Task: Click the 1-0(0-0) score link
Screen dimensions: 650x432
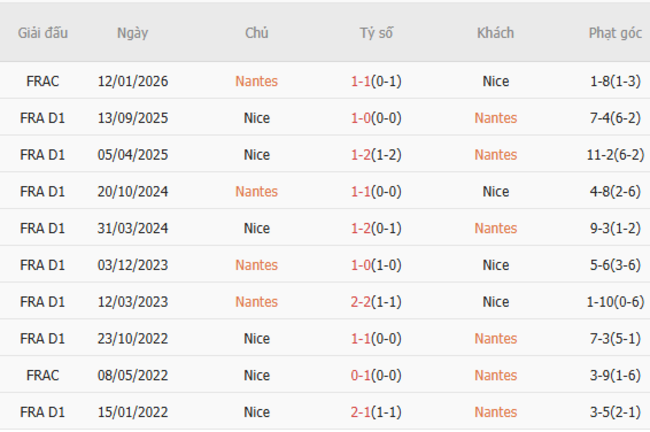Action: coord(376,118)
